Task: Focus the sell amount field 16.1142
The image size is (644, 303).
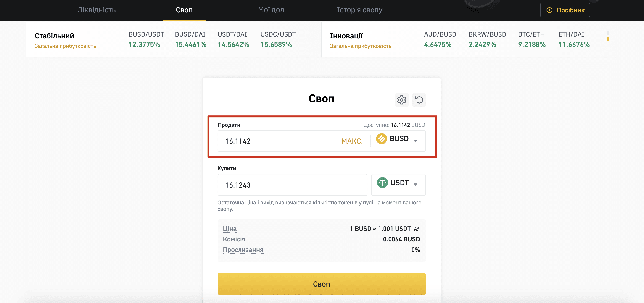Action: point(280,141)
